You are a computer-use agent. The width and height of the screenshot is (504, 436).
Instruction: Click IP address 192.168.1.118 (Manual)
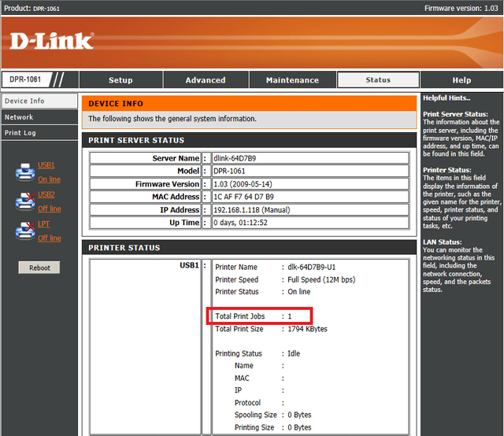click(x=252, y=210)
